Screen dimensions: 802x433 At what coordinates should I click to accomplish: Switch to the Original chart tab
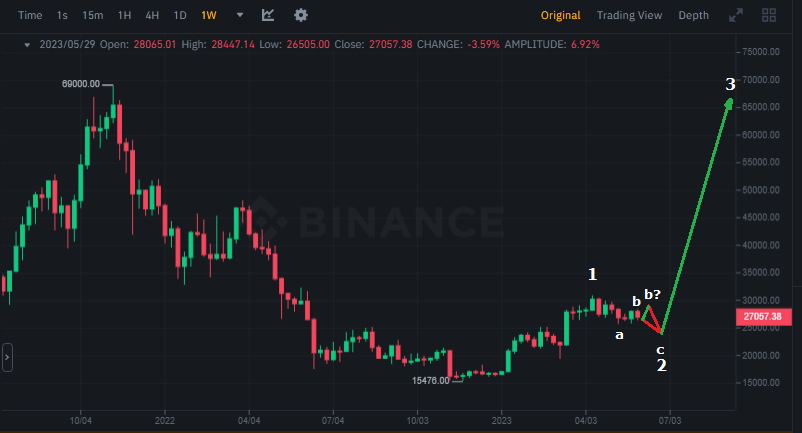pos(560,15)
